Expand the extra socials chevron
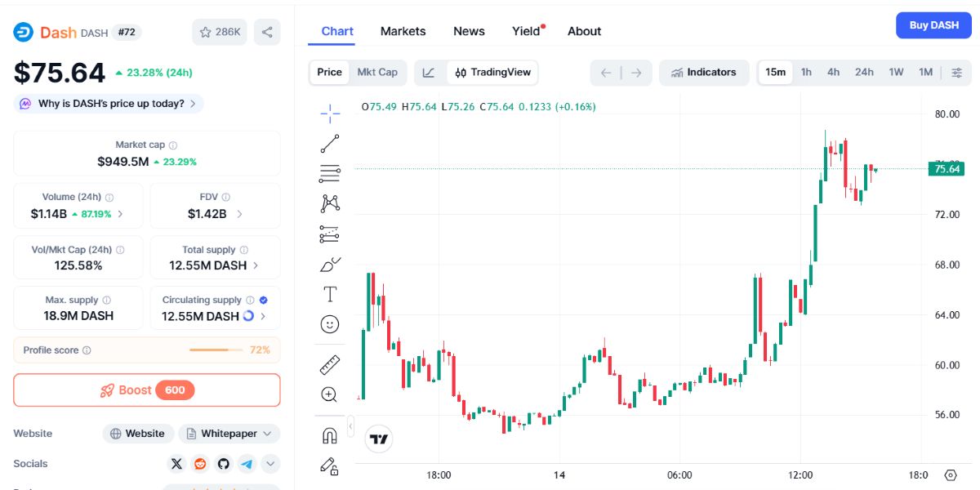The width and height of the screenshot is (980, 490). pyautogui.click(x=269, y=463)
